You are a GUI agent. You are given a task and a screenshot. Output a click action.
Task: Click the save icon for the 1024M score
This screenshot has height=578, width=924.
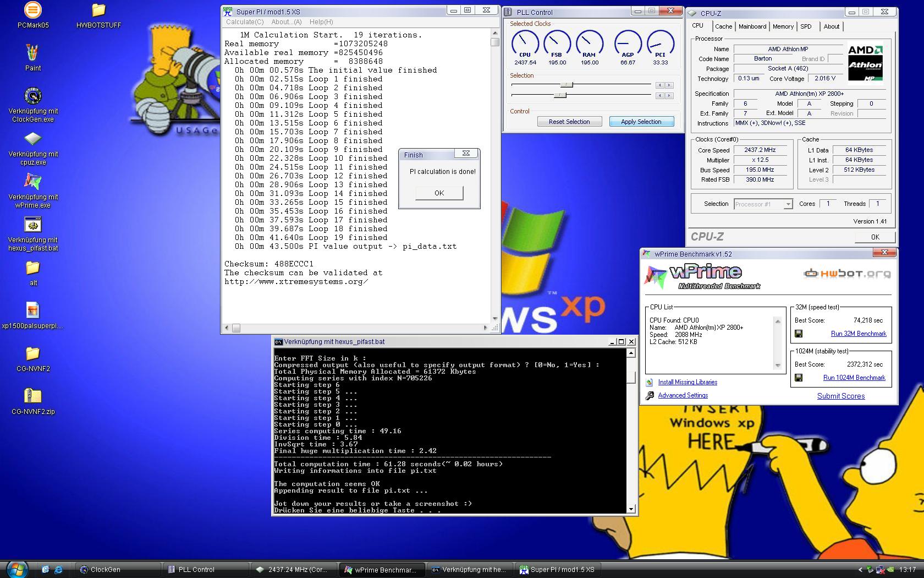(x=799, y=378)
